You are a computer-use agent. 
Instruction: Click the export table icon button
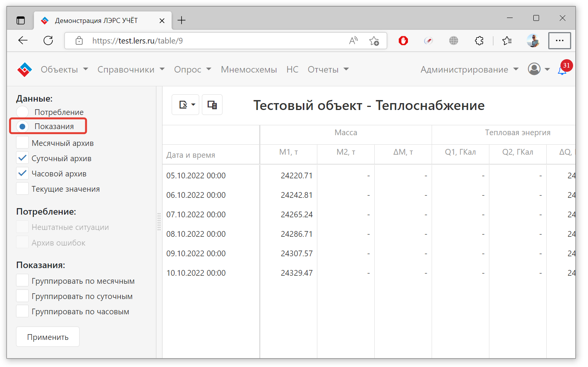coord(185,105)
